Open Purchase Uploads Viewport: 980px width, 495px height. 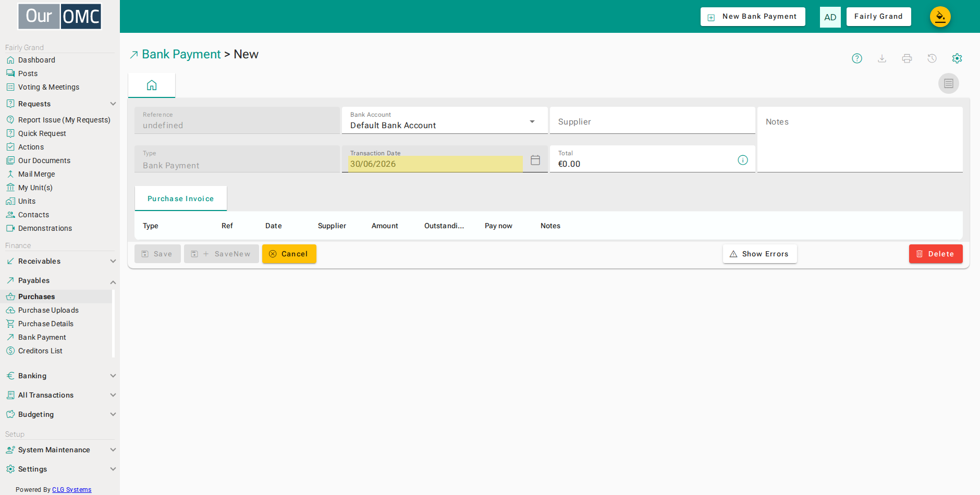tap(48, 310)
